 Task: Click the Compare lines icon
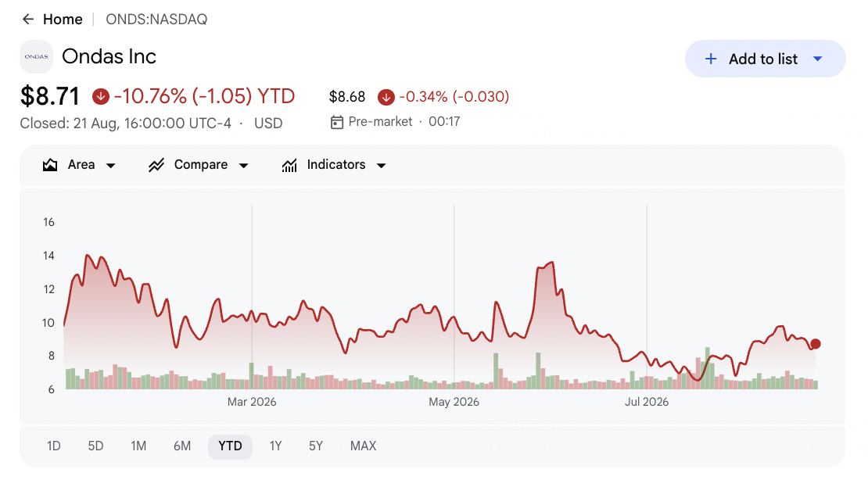(x=156, y=165)
